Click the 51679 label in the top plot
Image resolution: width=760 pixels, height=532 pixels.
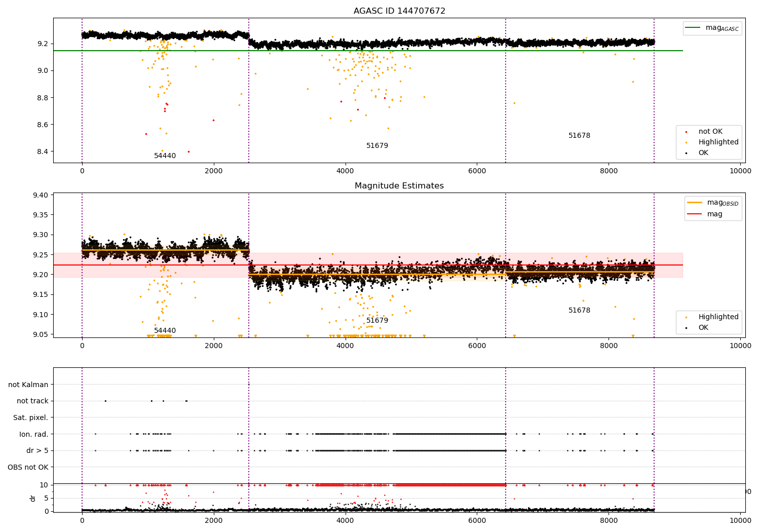377,146
